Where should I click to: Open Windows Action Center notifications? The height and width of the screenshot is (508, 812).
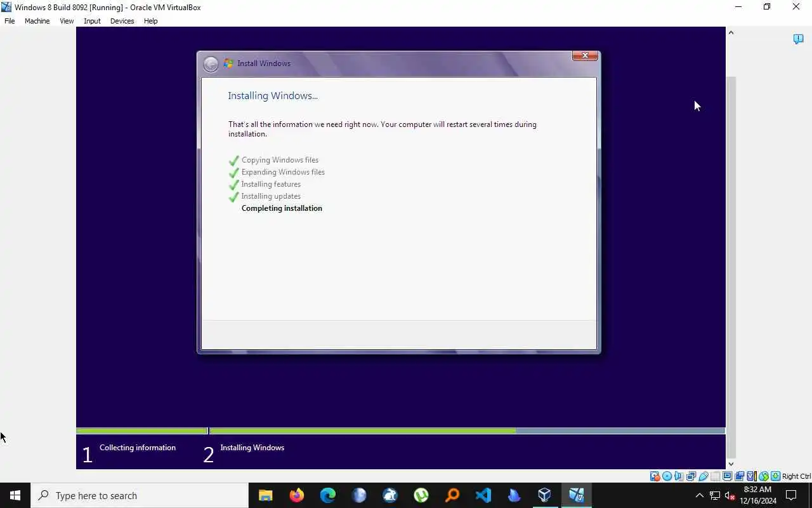[791, 495]
